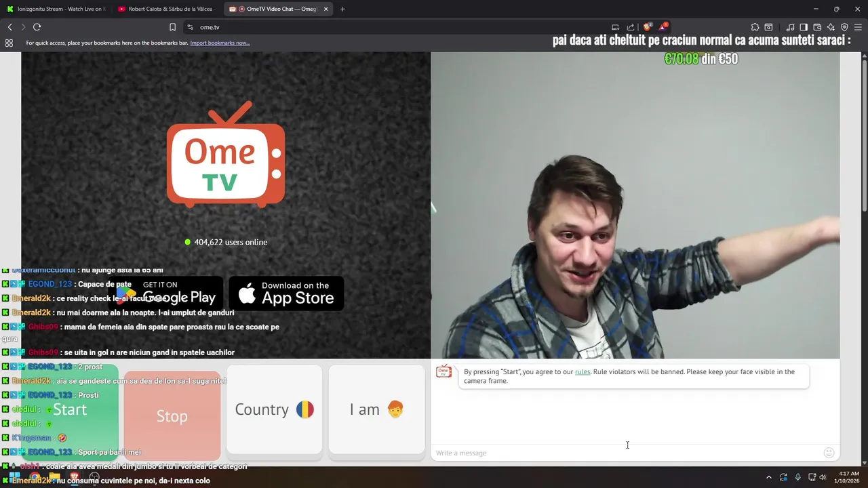This screenshot has height=488, width=868.
Task: Switch to the Robert Calota & Sârbu tab
Action: [x=166, y=9]
